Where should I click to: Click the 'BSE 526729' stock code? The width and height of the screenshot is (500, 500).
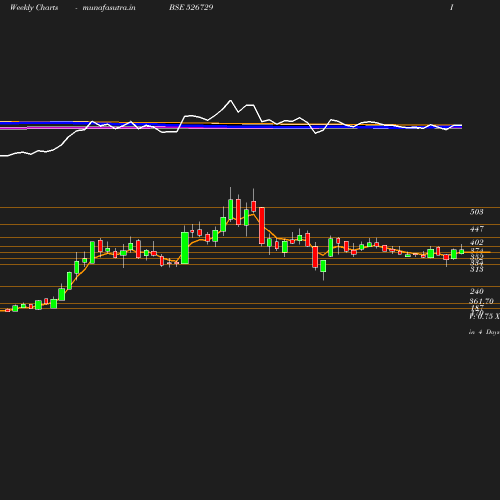pyautogui.click(x=191, y=7)
